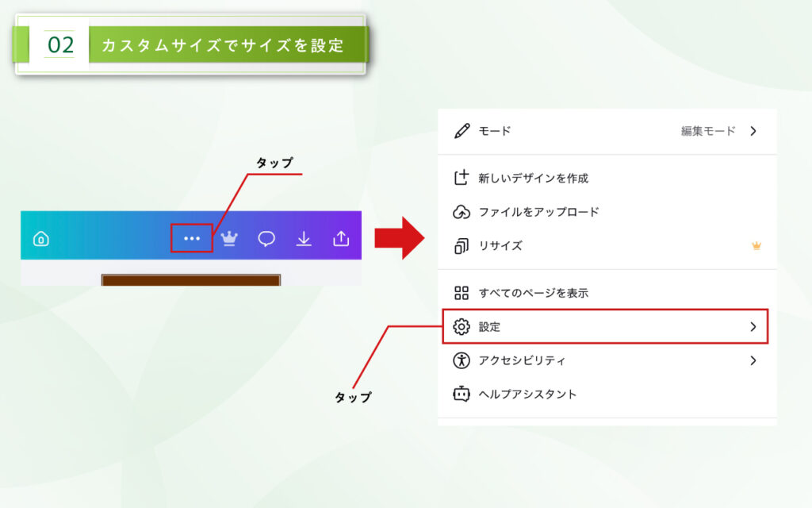This screenshot has height=508, width=812.
Task: Expand the 設定 submenu chevron
Action: pyautogui.click(x=753, y=326)
